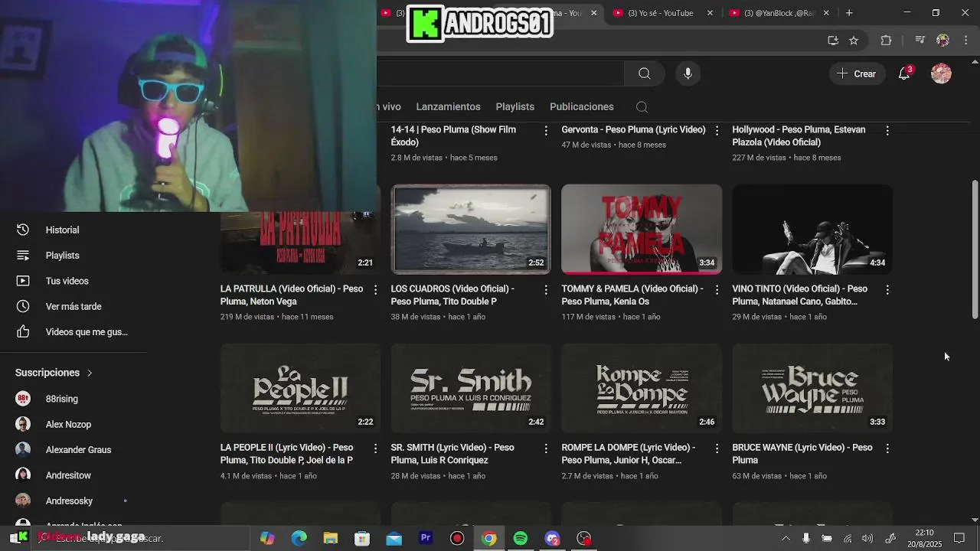Open Spotify from the taskbar

pyautogui.click(x=521, y=538)
